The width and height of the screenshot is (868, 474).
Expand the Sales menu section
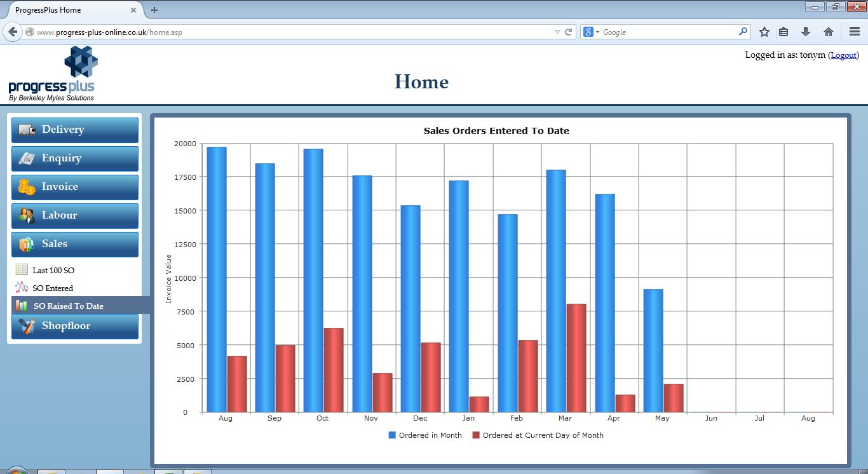(74, 244)
